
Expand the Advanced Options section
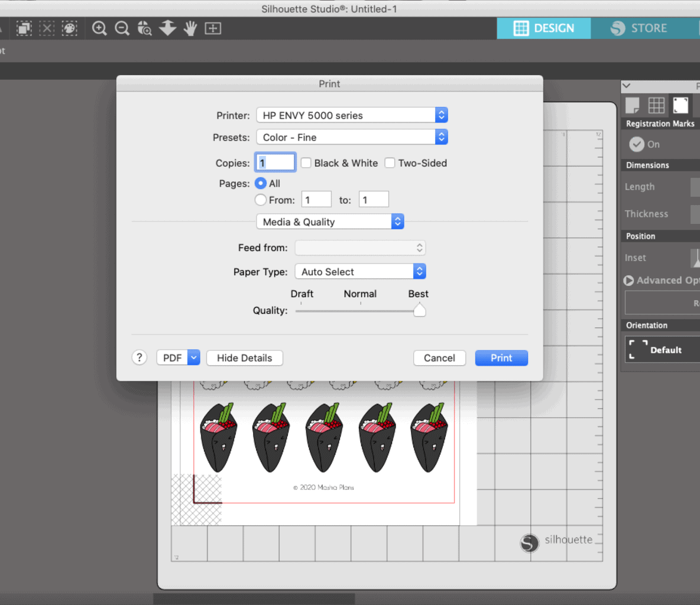coord(628,280)
